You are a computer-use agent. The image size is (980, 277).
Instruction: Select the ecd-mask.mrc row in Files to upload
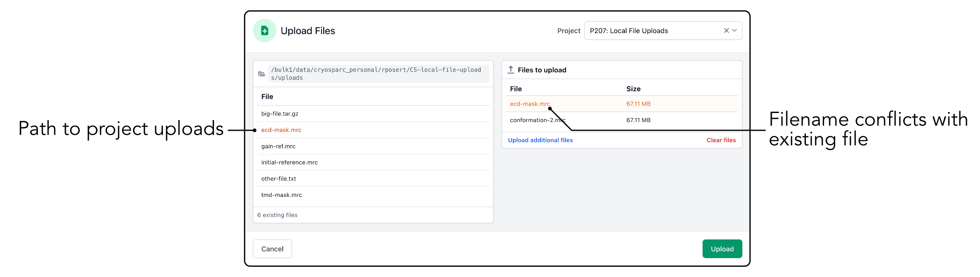[x=529, y=104]
